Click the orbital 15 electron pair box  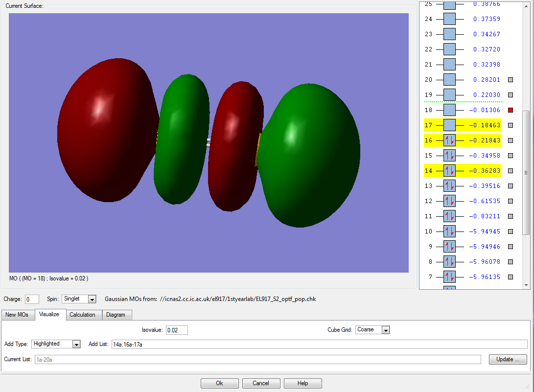coord(449,156)
